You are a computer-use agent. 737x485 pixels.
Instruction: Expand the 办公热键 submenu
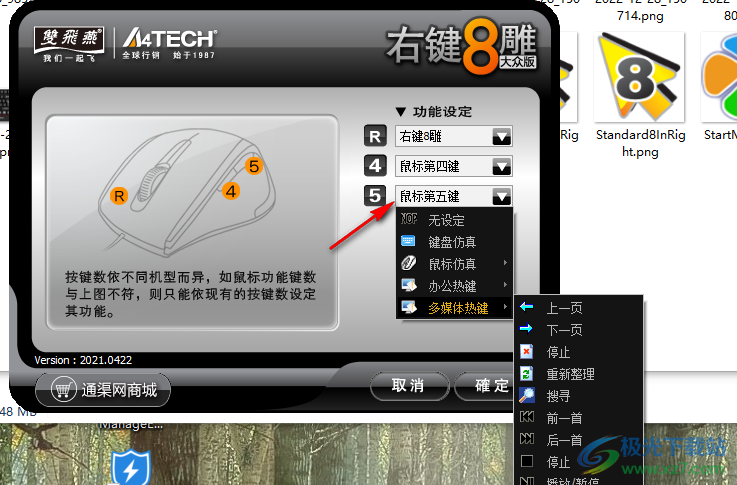pos(455,286)
